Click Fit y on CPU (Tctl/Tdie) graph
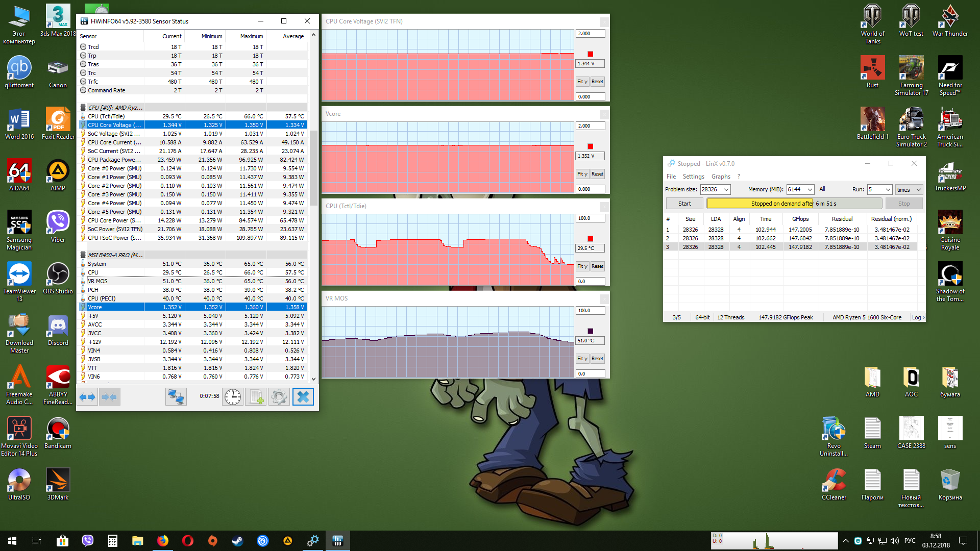980x551 pixels. click(x=582, y=266)
